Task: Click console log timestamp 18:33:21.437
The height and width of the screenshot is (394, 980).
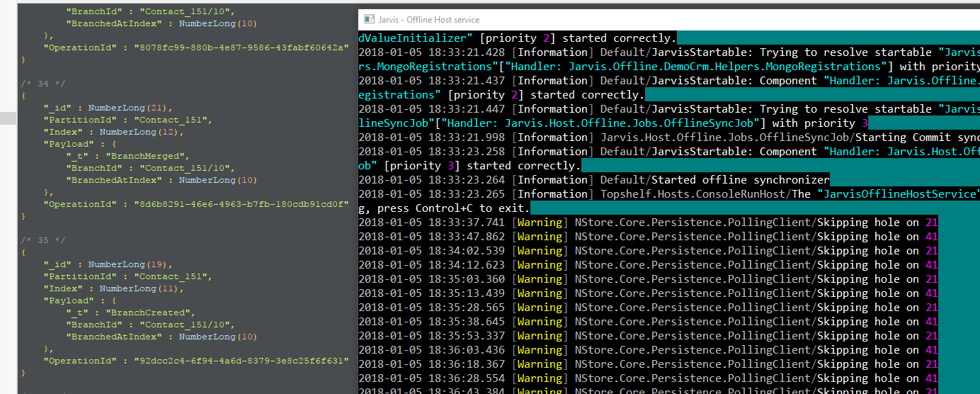Action: 432,81
